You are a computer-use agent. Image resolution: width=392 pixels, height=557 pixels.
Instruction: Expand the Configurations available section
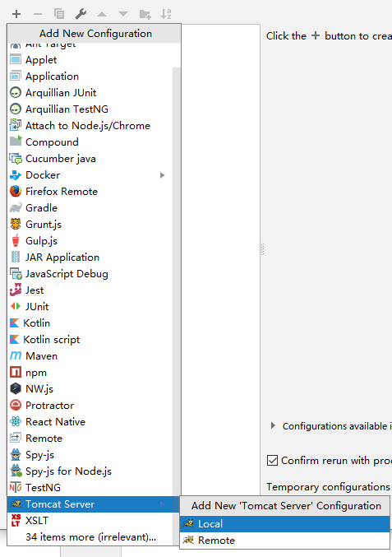[273, 425]
